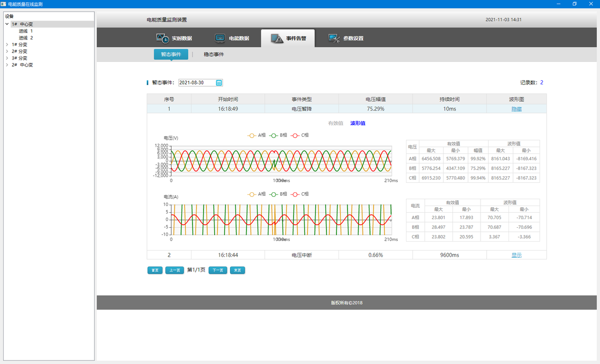The image size is (600, 364).
Task: Expand the 2# 分变 tree node
Action: (x=6, y=51)
